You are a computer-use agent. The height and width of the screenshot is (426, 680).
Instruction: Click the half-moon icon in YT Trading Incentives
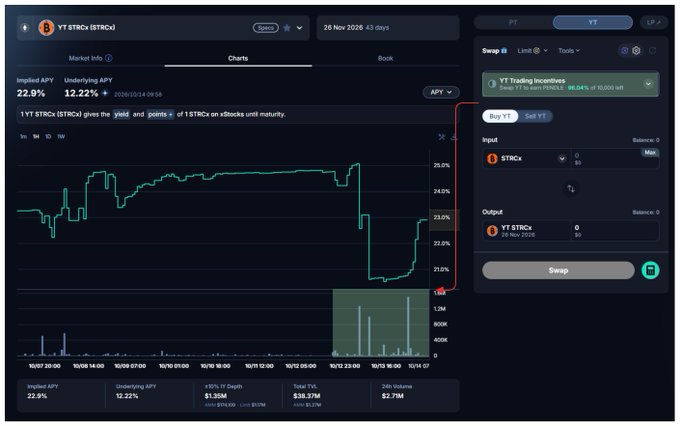pyautogui.click(x=492, y=84)
